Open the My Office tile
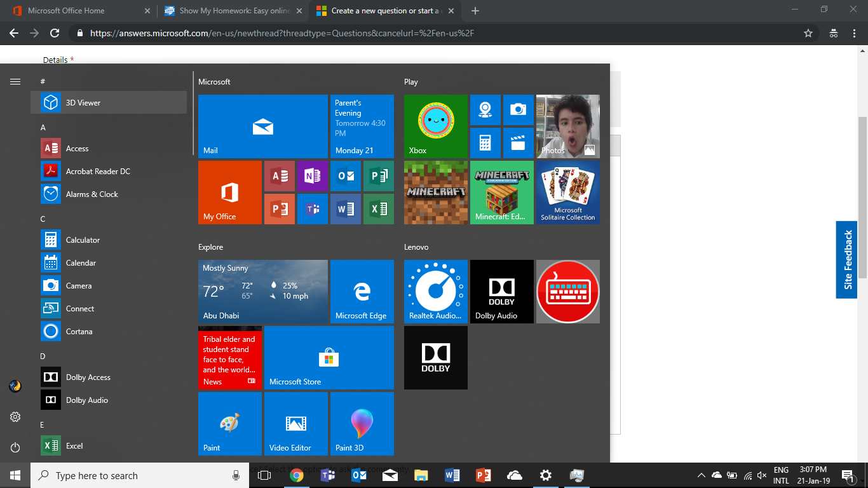This screenshot has height=488, width=868. [230, 193]
